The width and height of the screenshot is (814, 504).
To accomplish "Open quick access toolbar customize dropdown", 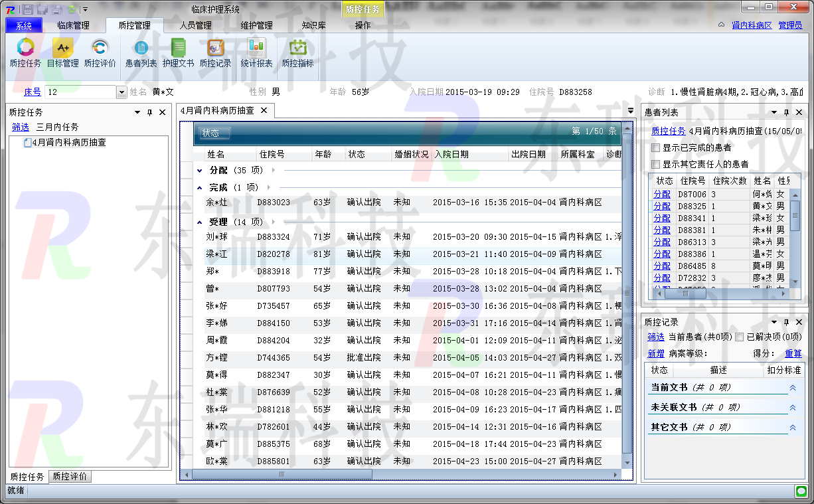I will click(x=85, y=9).
